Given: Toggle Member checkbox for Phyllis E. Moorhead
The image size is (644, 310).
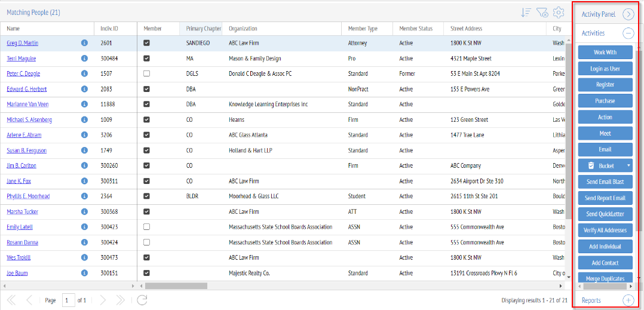Looking at the screenshot, I should click(146, 197).
